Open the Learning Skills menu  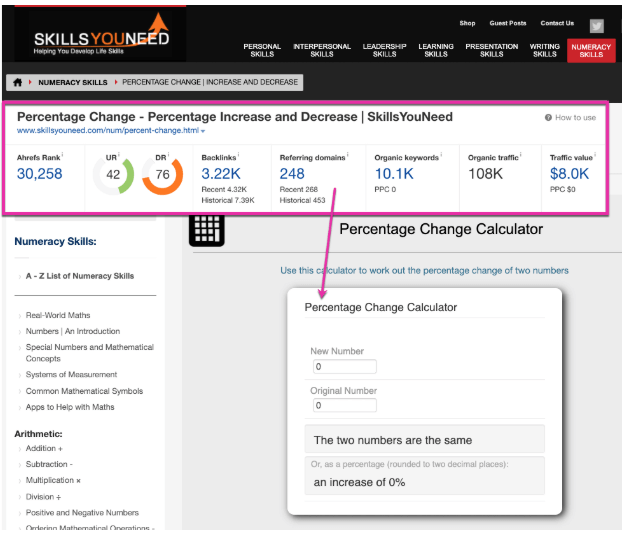[x=436, y=50]
